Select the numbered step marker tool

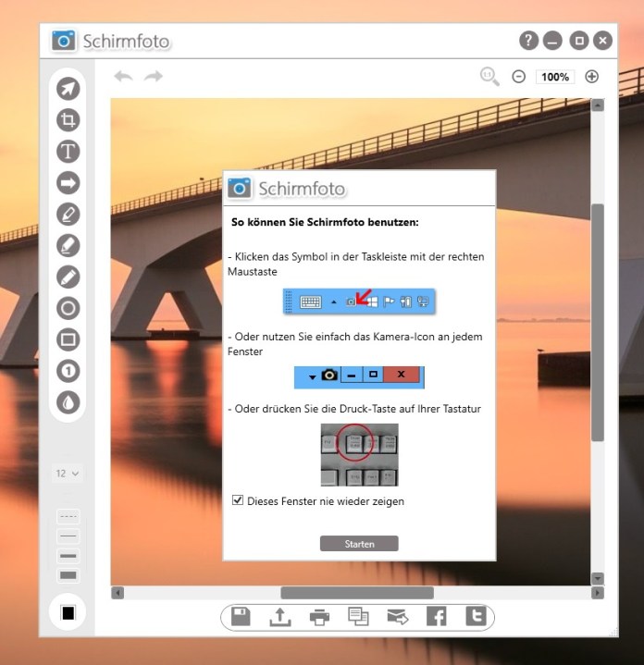pyautogui.click(x=68, y=371)
